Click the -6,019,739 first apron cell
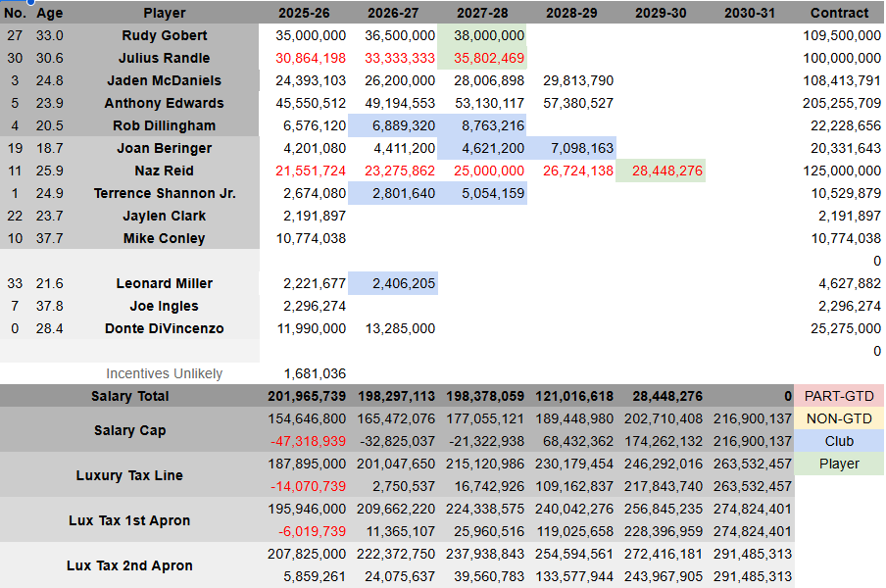Screen dimensions: 886x588 tap(304, 531)
